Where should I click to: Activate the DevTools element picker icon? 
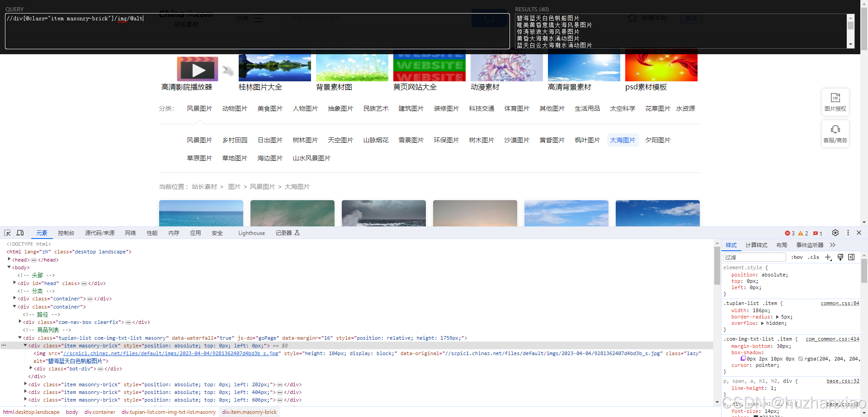[7, 233]
